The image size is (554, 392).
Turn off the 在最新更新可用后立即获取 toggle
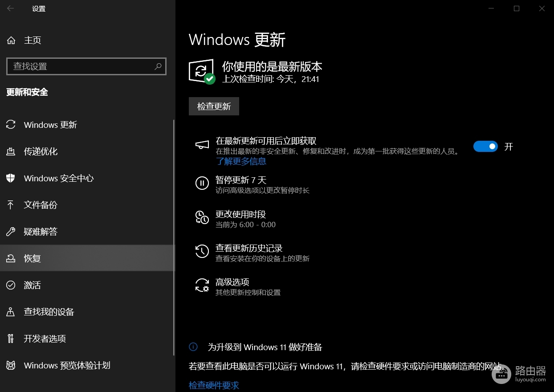pos(485,147)
